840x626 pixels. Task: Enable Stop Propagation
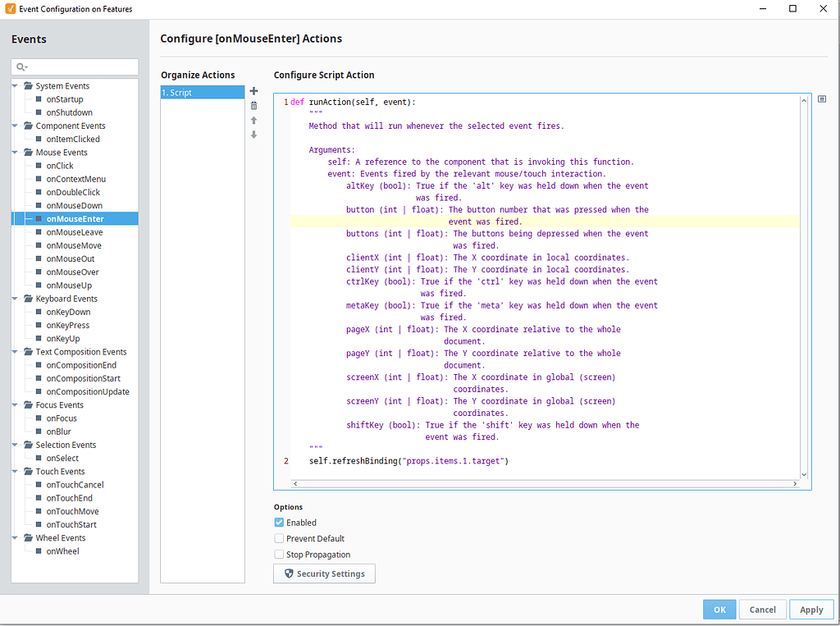279,554
